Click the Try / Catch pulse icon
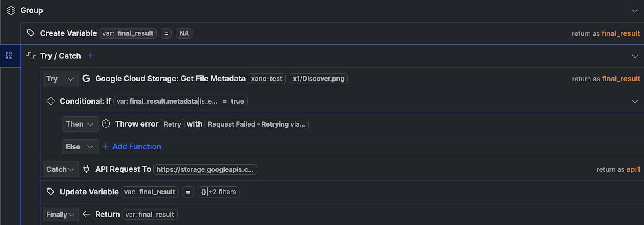This screenshot has width=644, height=225. coord(31,56)
